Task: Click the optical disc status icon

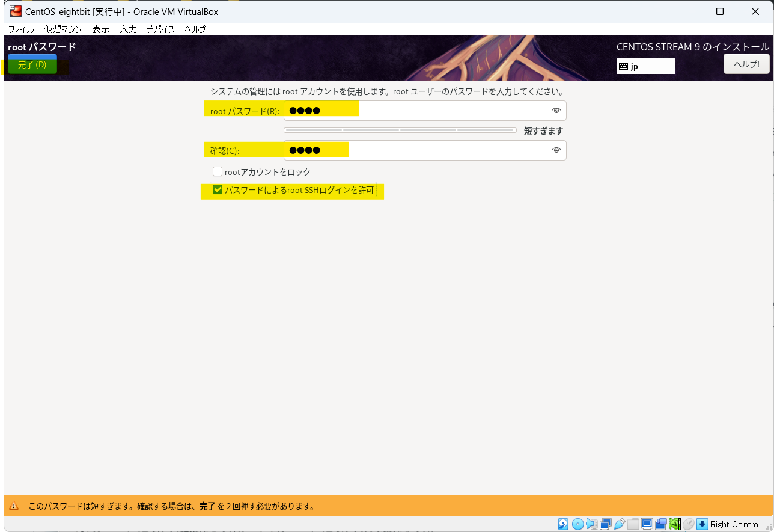Action: pyautogui.click(x=578, y=524)
